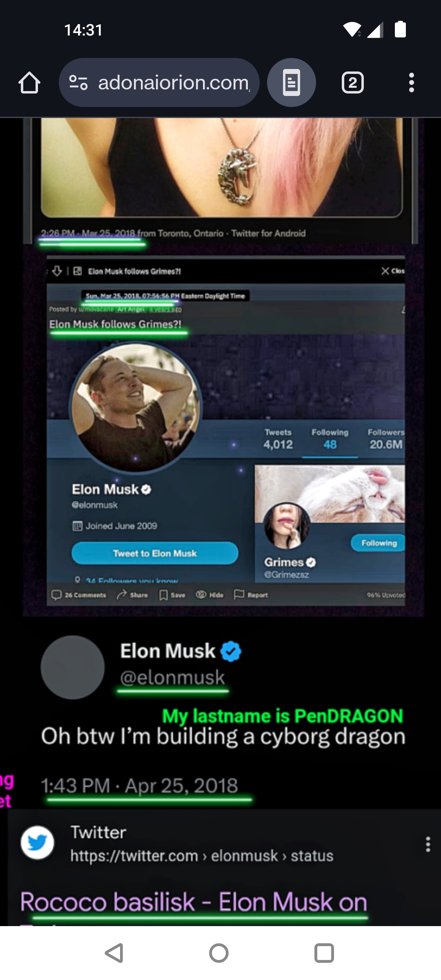Open three-dot options on Twitter search result
The height and width of the screenshot is (980, 441).
(428, 844)
